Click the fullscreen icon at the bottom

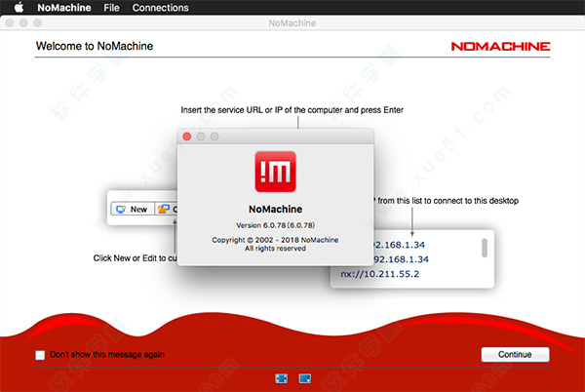coord(282,378)
